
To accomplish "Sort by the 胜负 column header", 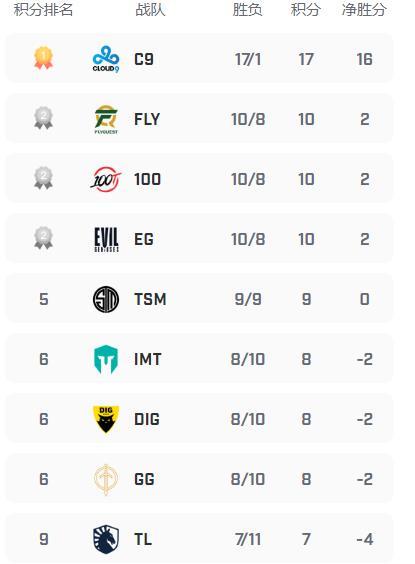I will click(x=247, y=9).
